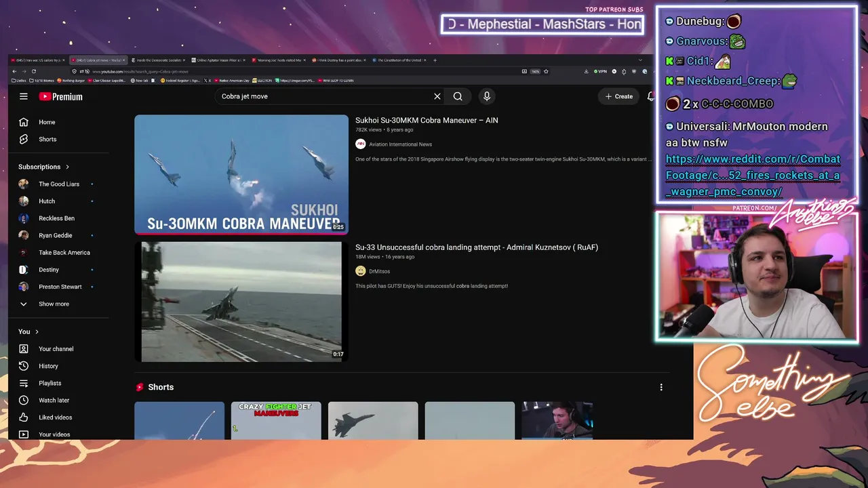Viewport: 868px width, 488px height.
Task: Open watch History icon
Action: pyautogui.click(x=24, y=366)
